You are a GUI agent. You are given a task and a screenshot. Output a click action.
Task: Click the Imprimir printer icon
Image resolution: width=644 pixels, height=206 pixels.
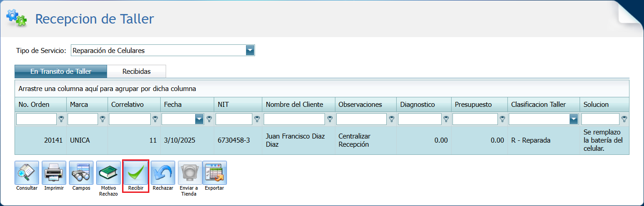pos(54,172)
